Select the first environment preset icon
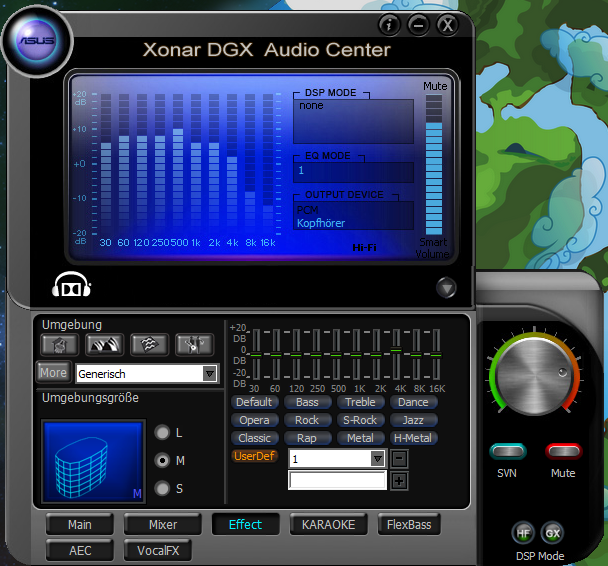 point(59,344)
